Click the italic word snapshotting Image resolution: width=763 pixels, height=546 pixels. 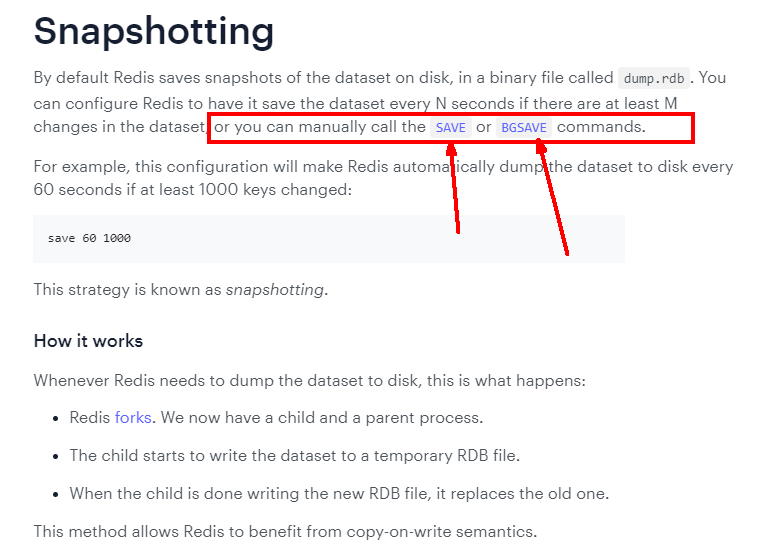275,290
